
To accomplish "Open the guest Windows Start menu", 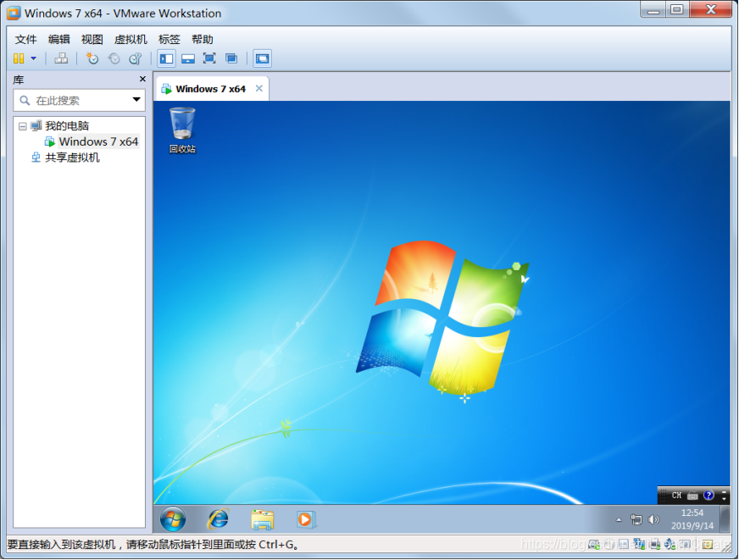I will coord(173,519).
